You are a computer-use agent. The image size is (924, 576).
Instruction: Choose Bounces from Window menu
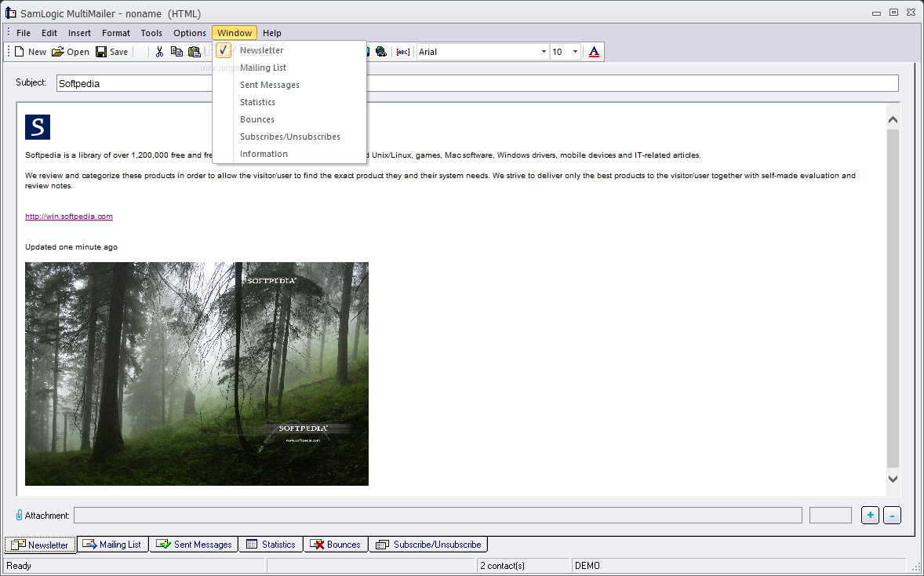coord(289,119)
